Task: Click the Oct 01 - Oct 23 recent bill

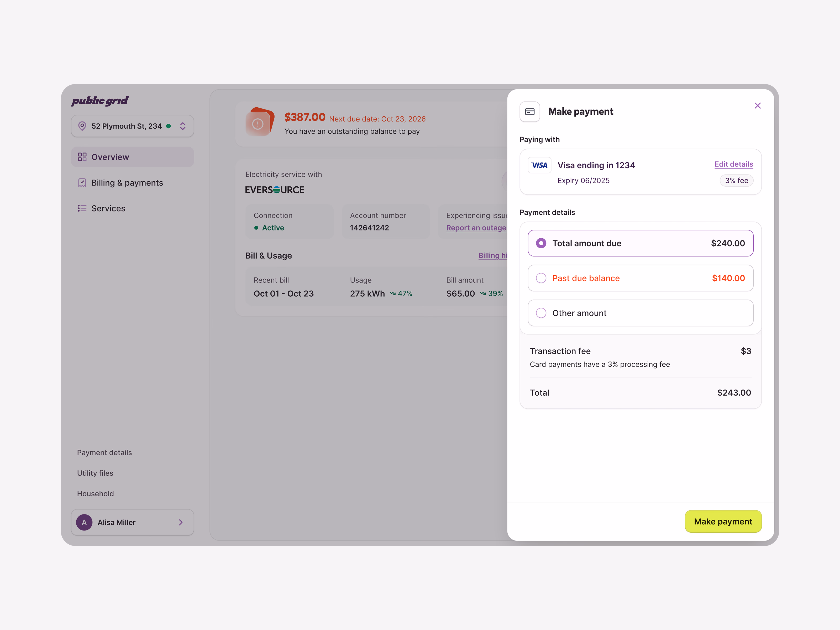Action: pos(284,293)
